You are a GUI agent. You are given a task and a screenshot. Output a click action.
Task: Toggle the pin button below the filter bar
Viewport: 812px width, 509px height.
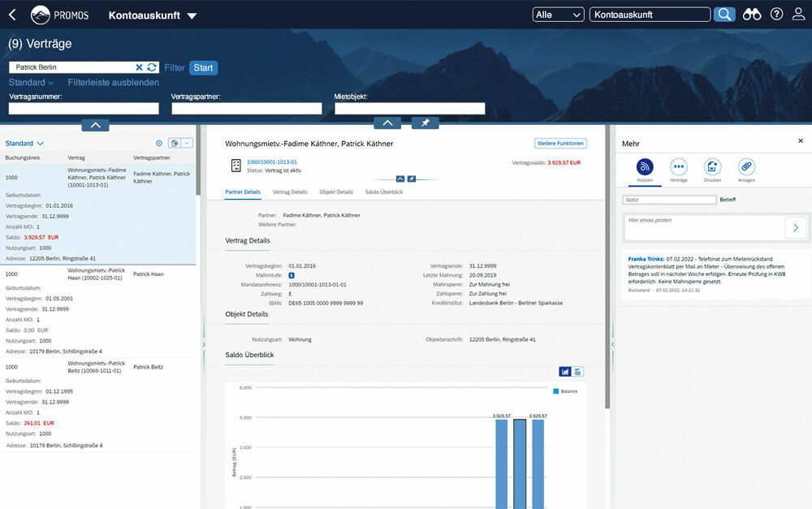pos(425,123)
